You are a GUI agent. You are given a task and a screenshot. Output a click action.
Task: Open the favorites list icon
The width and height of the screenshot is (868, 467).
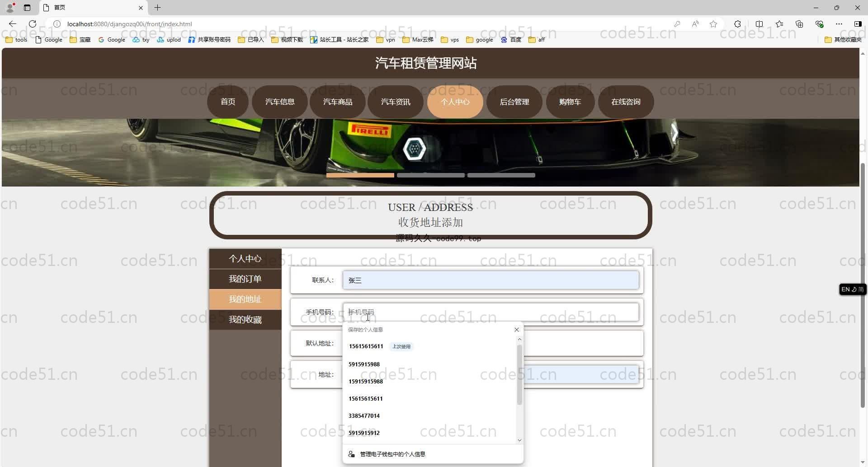click(x=779, y=24)
